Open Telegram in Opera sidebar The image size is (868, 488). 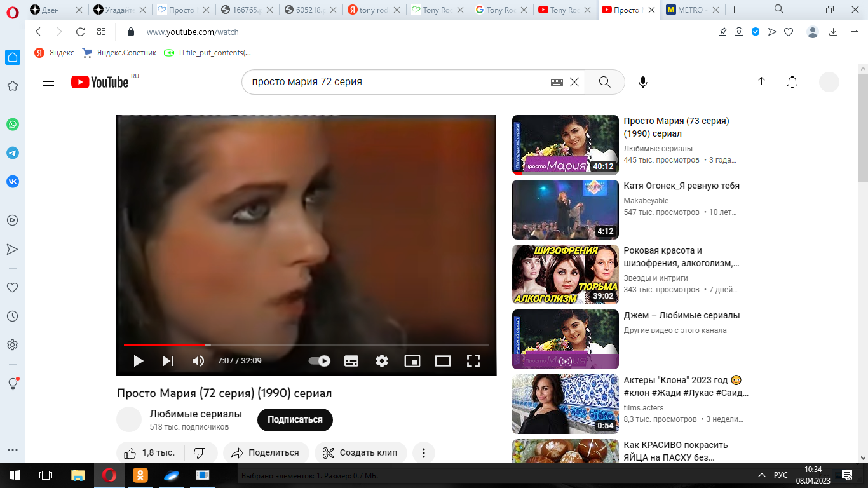pyautogui.click(x=13, y=153)
